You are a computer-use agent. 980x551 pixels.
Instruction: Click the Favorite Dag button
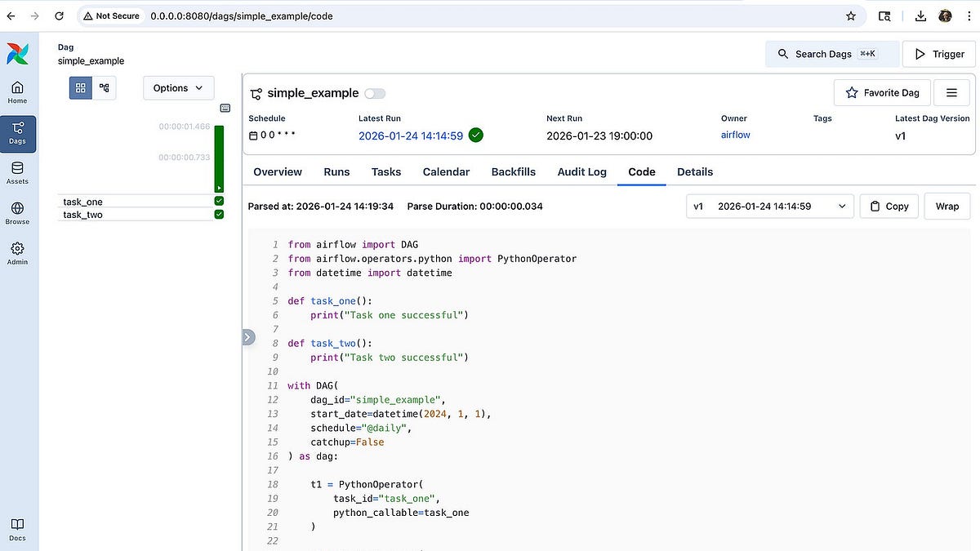pos(883,92)
